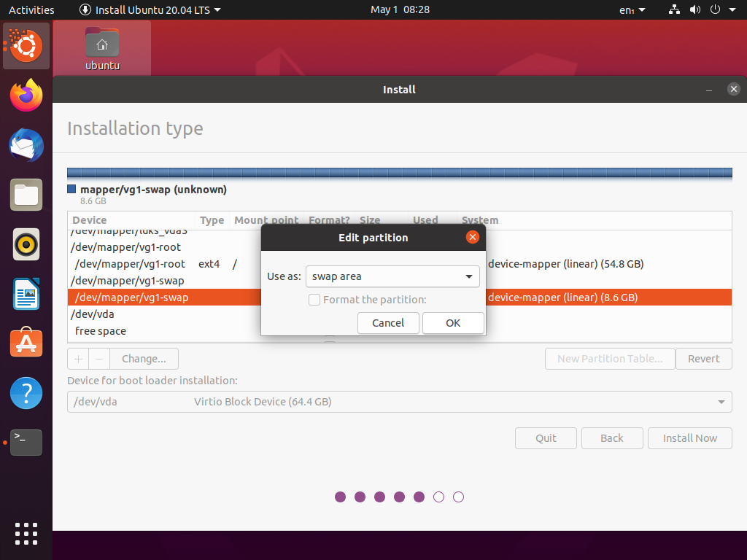
Task: Click the blue mapper/vg1-swap legend swatch
Action: pos(72,189)
